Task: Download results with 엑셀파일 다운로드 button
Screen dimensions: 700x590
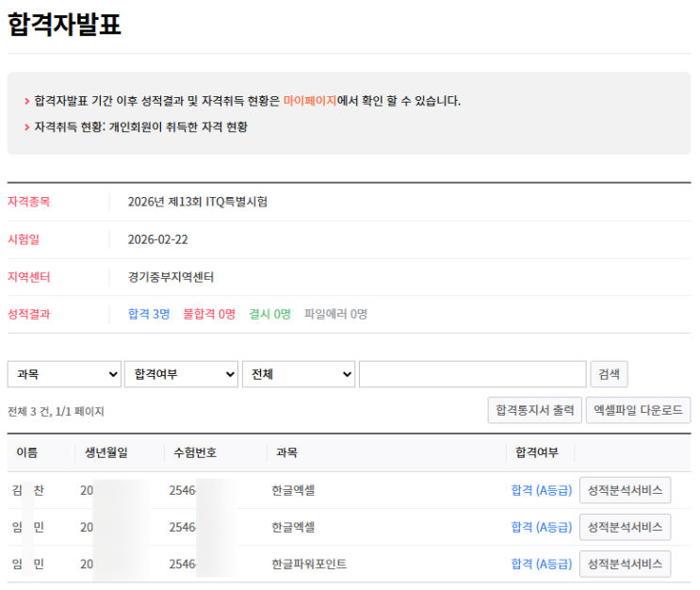Action: tap(638, 411)
